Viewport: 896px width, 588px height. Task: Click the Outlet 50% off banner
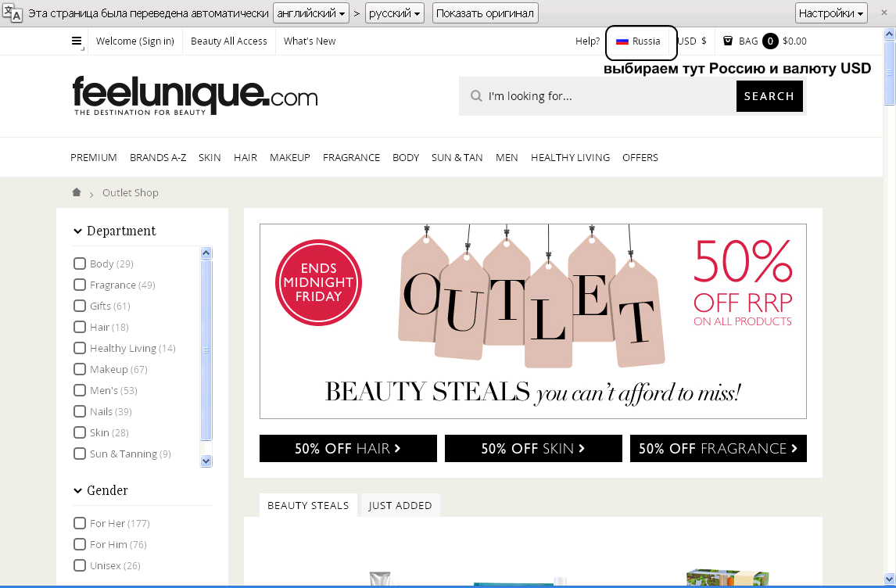533,321
